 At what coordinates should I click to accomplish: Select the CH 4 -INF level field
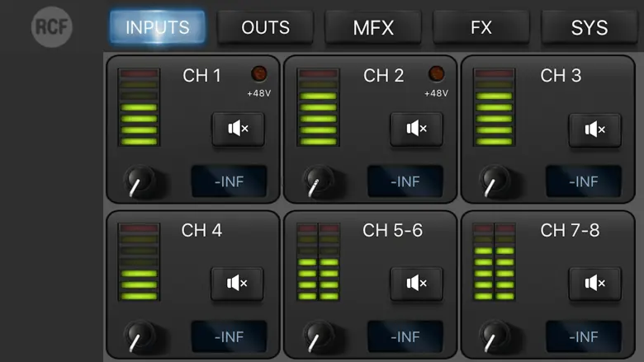pyautogui.click(x=230, y=336)
